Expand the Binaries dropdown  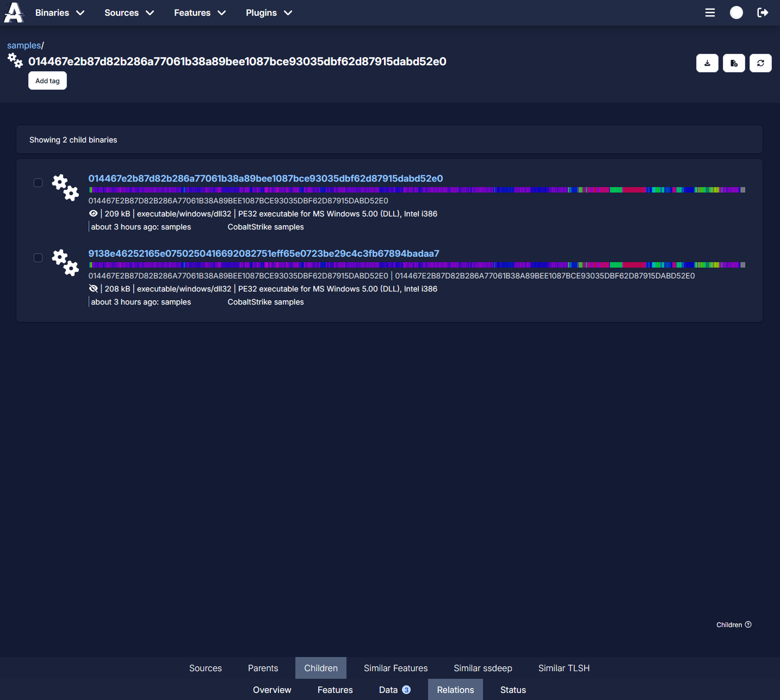coord(59,13)
